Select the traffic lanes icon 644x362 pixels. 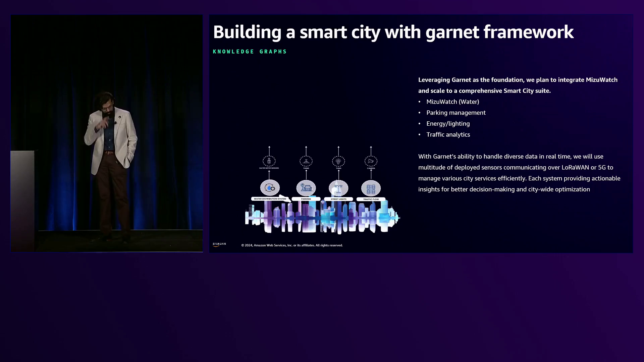pyautogui.click(x=371, y=188)
